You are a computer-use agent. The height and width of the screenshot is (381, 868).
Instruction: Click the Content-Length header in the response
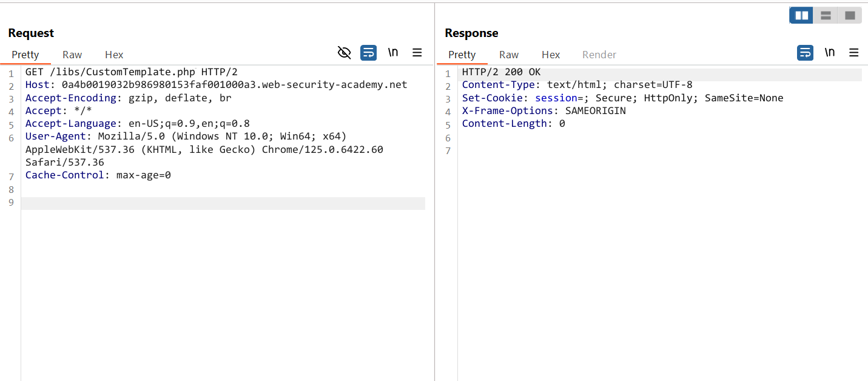[x=513, y=124]
